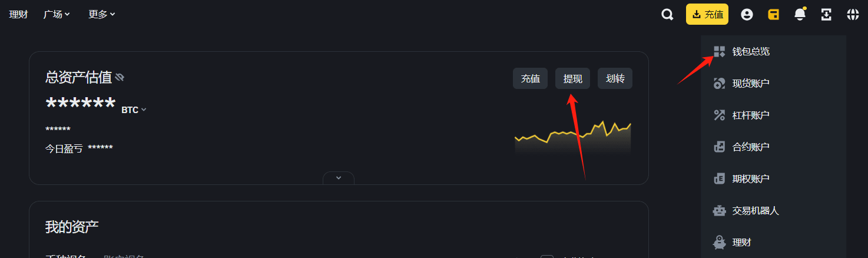Click the 提现 button
This screenshot has width=868, height=258.
pyautogui.click(x=573, y=78)
